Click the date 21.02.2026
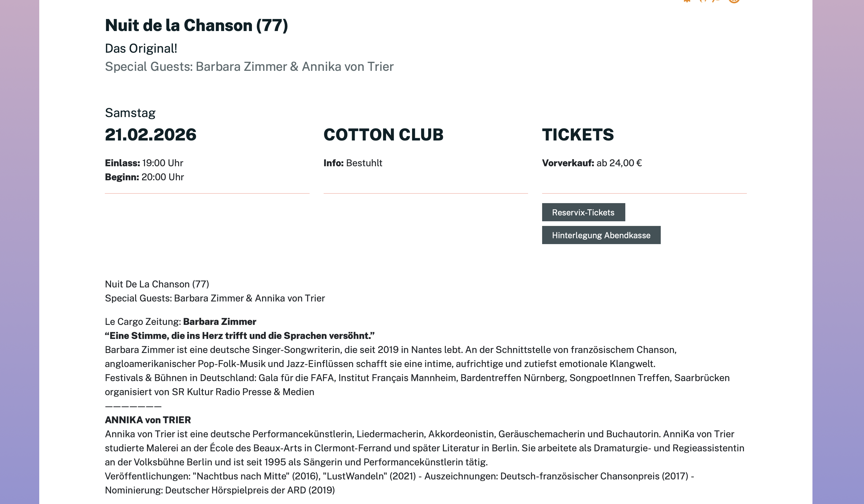Screen dimensions: 864x504 click(x=151, y=134)
